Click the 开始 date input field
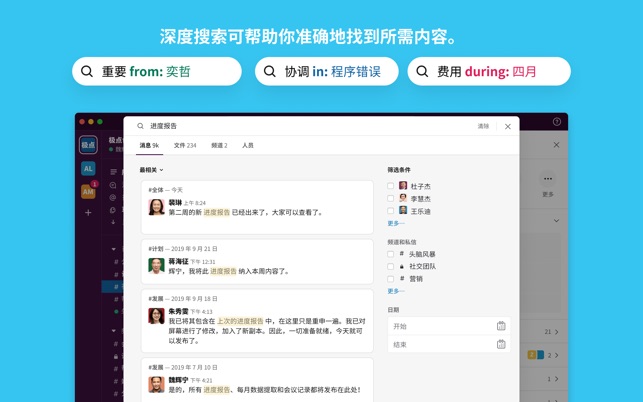The width and height of the screenshot is (643, 402). click(449, 326)
